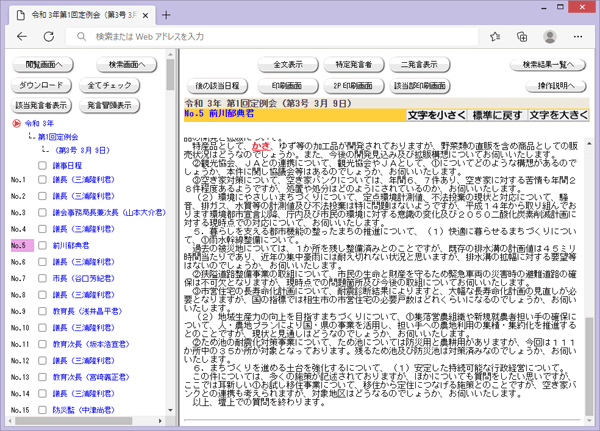Screen dimensions: 600x431
Task: Click left panel scrollbar up arrow
Action: coord(170,55)
